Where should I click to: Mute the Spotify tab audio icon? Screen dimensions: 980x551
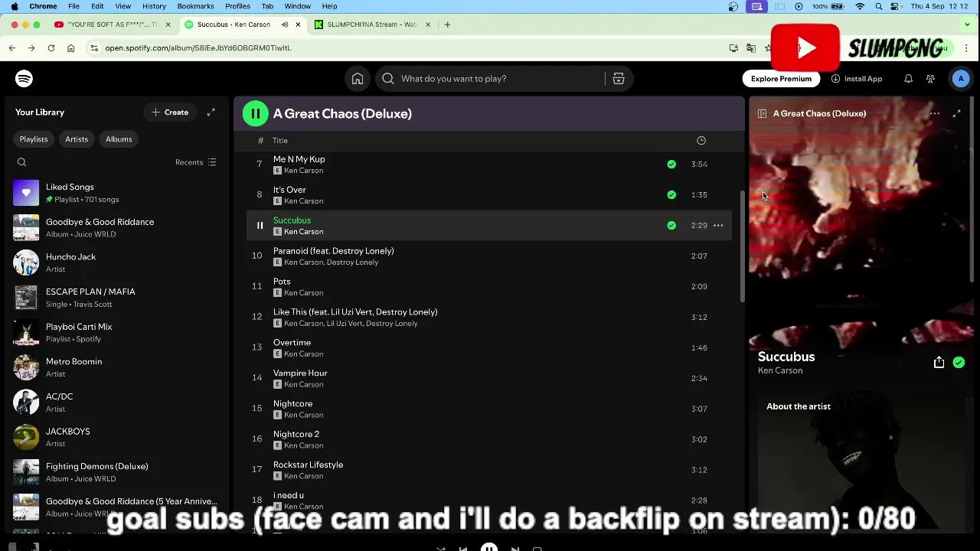[284, 24]
